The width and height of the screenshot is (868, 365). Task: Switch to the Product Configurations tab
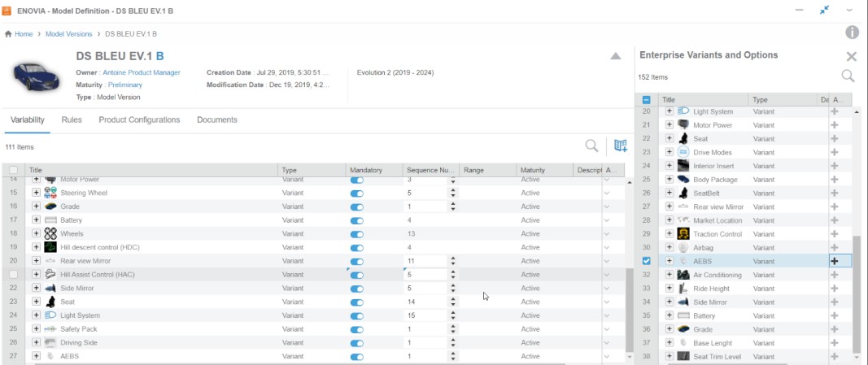pyautogui.click(x=139, y=119)
